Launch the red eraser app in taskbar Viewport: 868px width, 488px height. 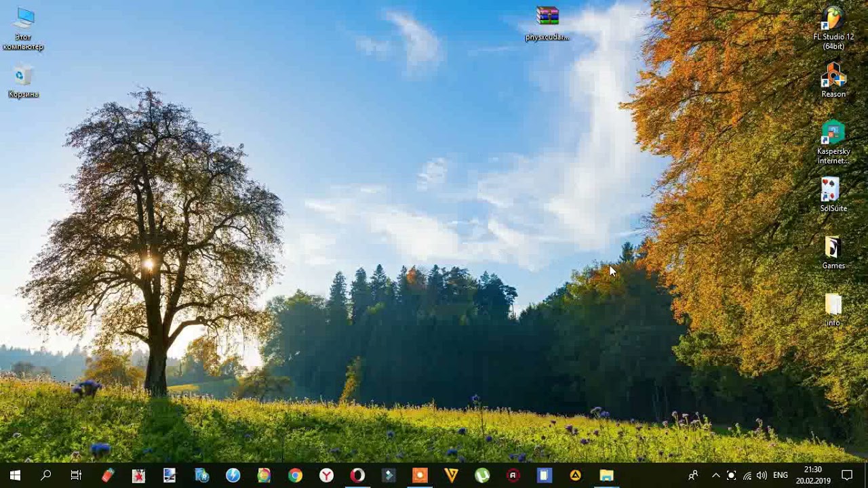click(x=108, y=476)
